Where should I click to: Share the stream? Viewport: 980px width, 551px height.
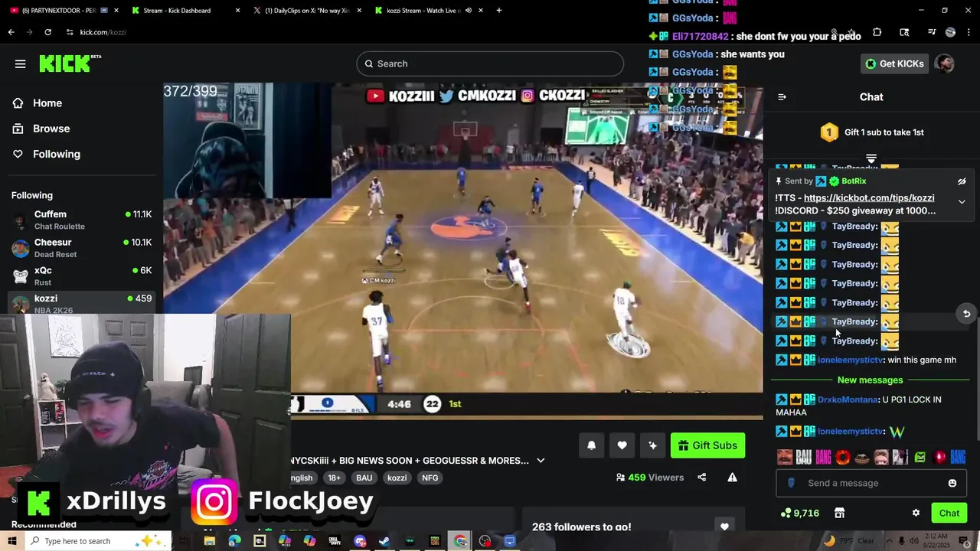click(701, 478)
